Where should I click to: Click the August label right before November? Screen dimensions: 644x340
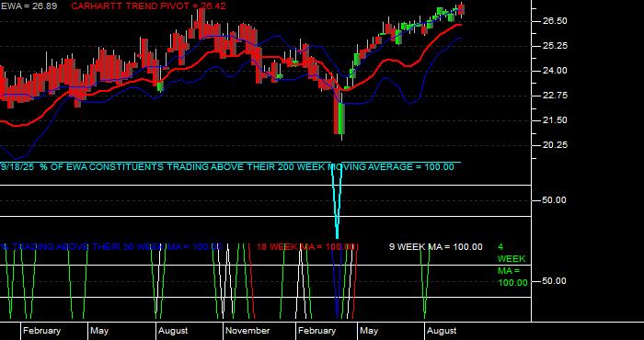pos(173,331)
